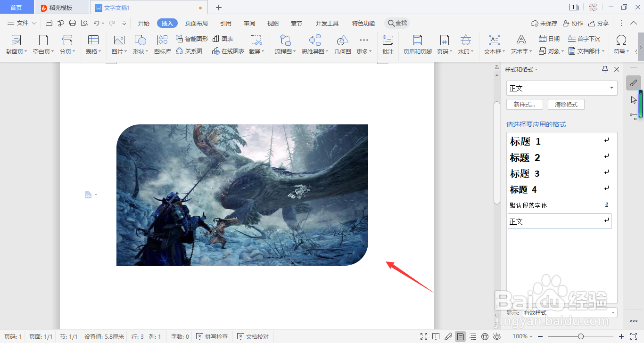Toggle Spell Check (拼写检查) in status bar
Viewport: 644px width, 343px height.
[212, 336]
